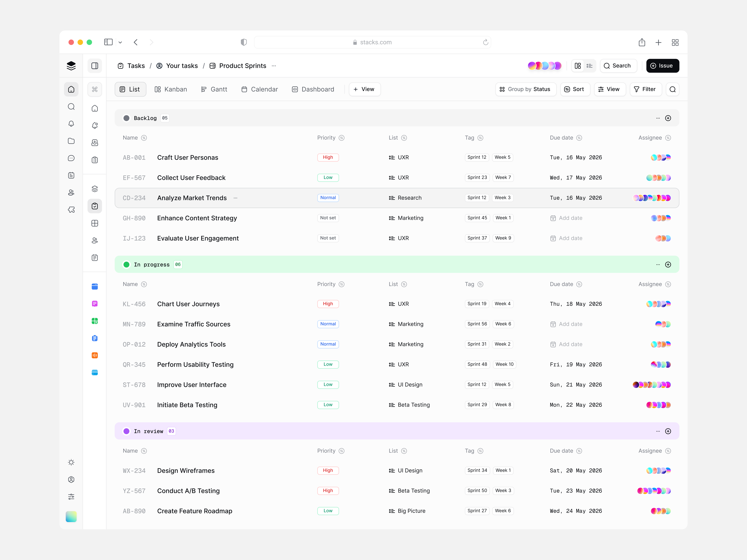Screen dimensions: 747x560
Task: Click the stacks.com address bar
Action: [x=372, y=42]
